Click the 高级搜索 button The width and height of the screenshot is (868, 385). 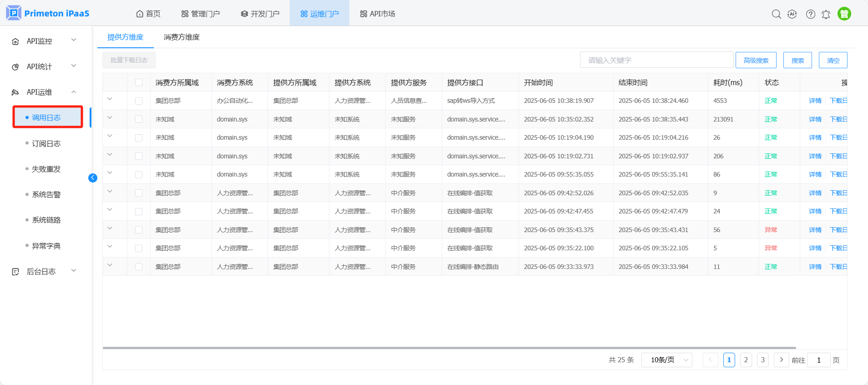(756, 60)
